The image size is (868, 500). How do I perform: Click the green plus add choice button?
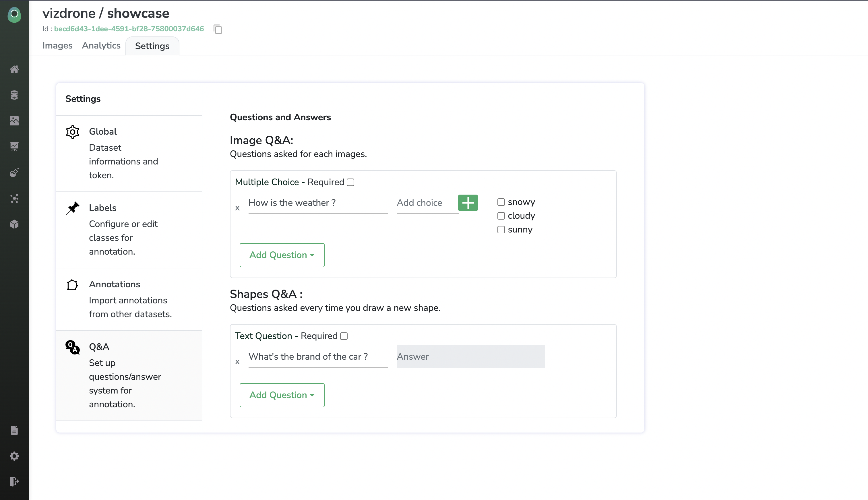pos(468,203)
